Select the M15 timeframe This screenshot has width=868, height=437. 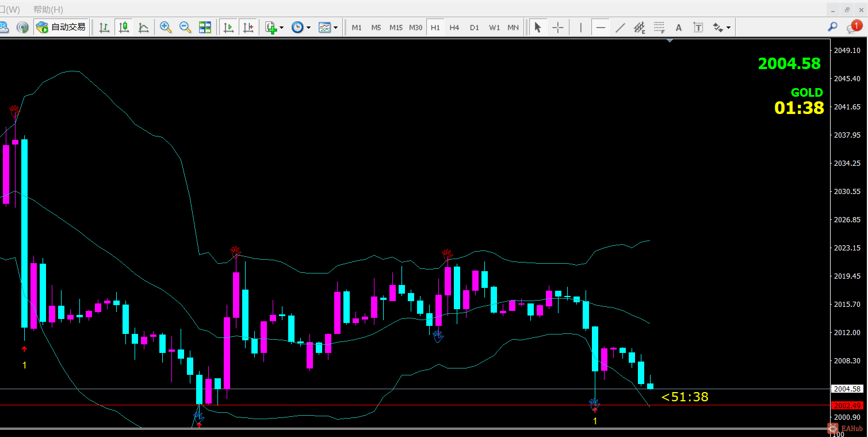click(x=396, y=27)
